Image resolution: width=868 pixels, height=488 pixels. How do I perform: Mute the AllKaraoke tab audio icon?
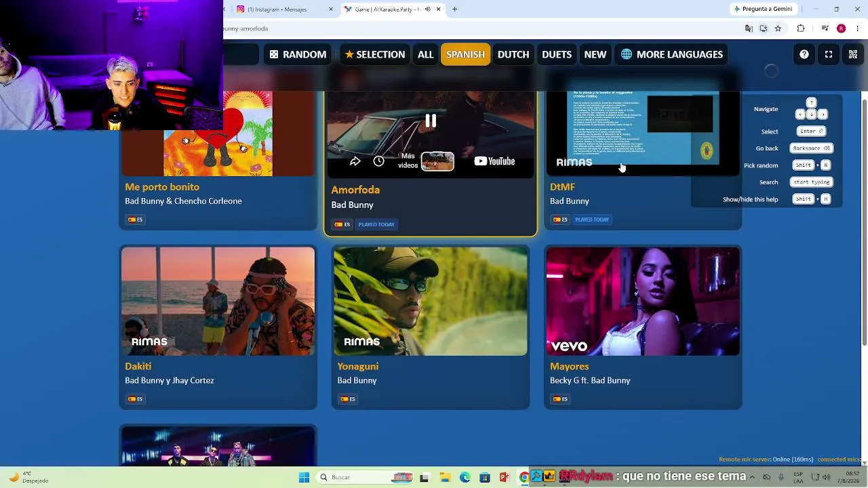[x=427, y=9]
